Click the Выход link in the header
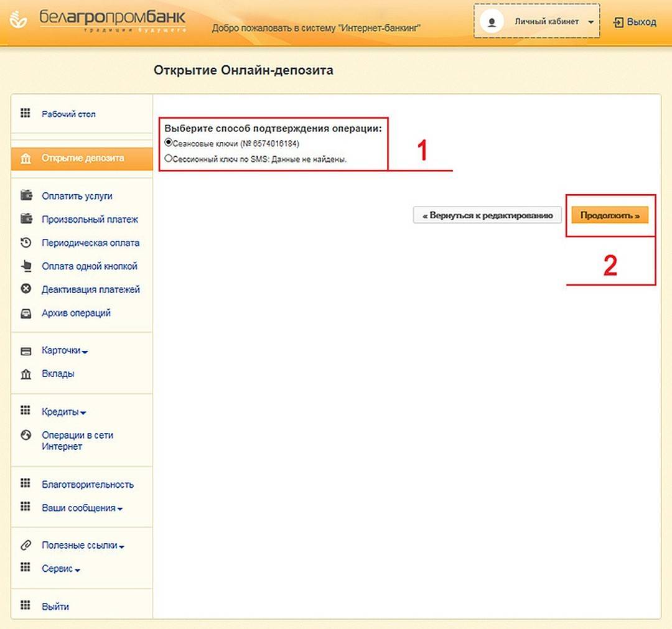This screenshot has height=629, width=672. pyautogui.click(x=635, y=22)
